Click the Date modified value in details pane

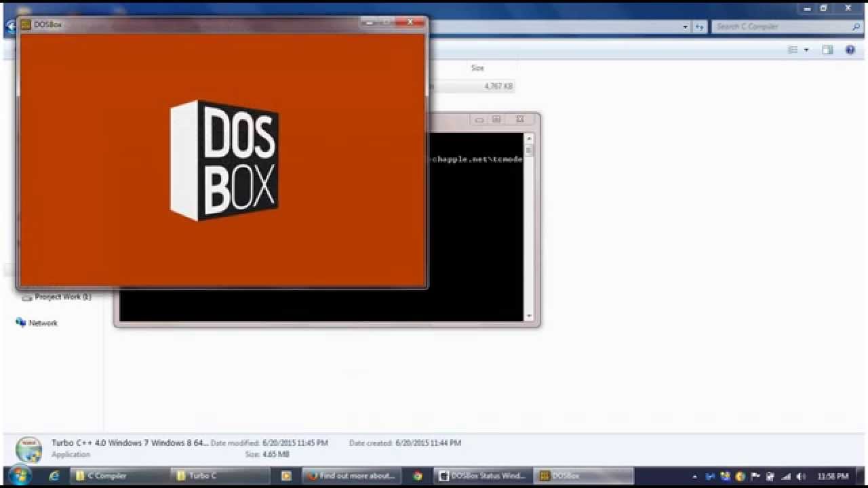295,443
